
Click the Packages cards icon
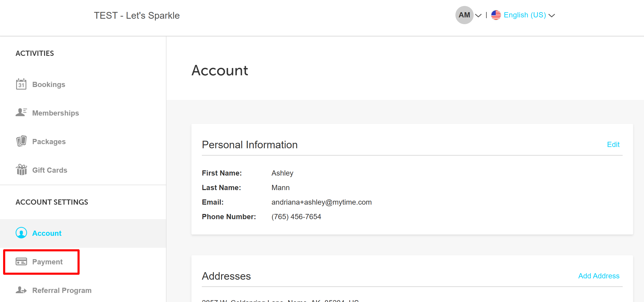click(21, 141)
